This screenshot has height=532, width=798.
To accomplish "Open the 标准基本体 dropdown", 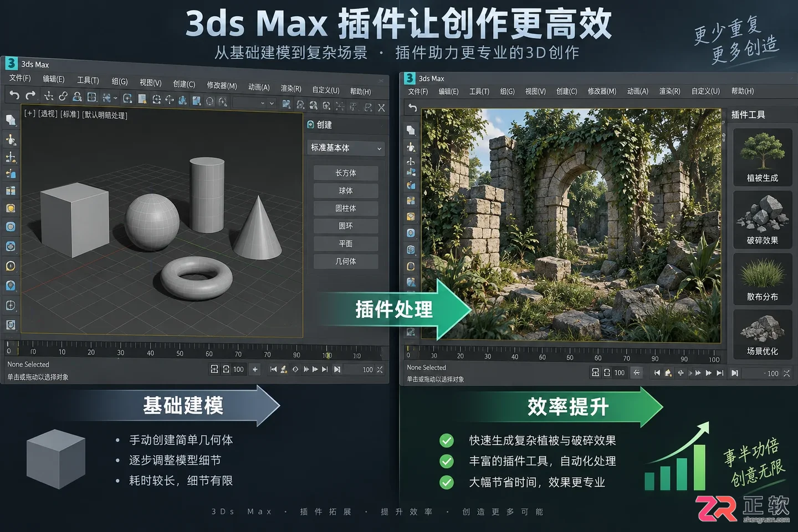I will 346,148.
